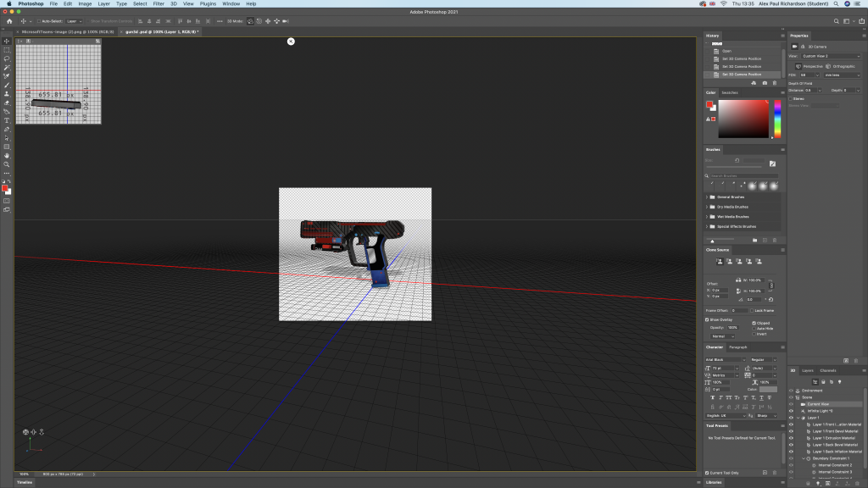Switch to Swatches tab
The width and height of the screenshot is (868, 488).
730,93
